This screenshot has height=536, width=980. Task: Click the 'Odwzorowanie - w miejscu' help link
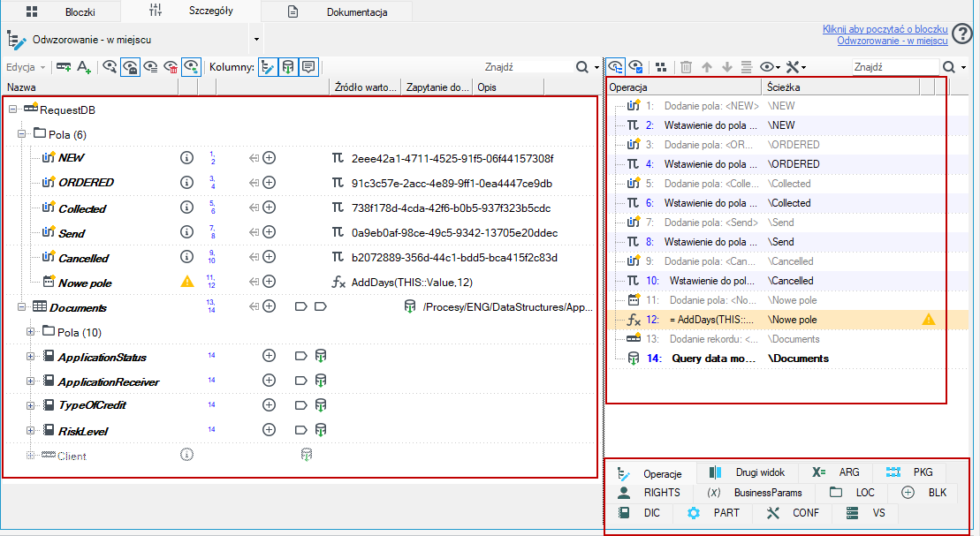click(893, 40)
